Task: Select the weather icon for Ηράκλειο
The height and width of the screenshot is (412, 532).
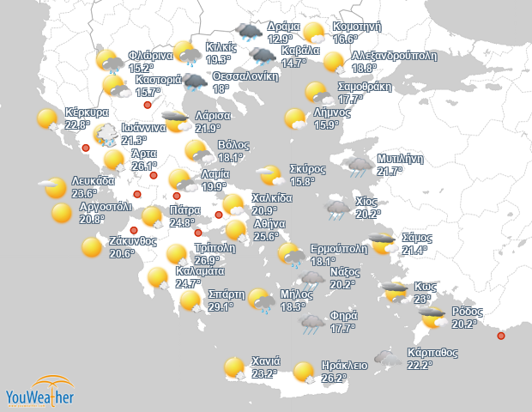Action: click(x=304, y=372)
